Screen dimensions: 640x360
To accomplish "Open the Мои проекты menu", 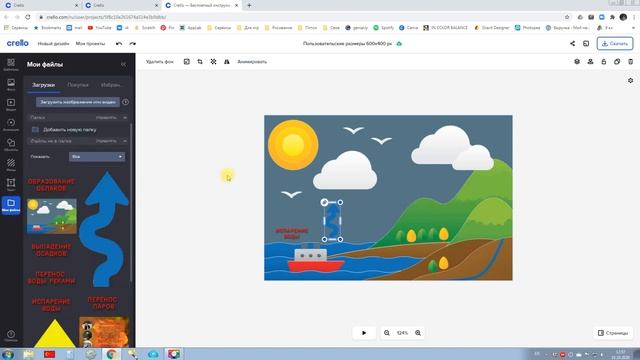I will coord(90,44).
